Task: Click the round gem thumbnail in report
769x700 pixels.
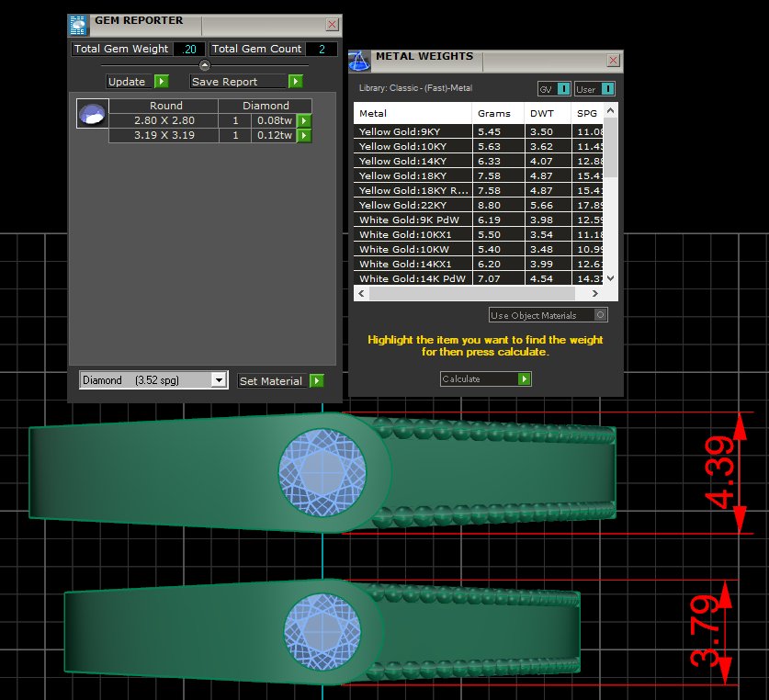Action: pos(92,114)
